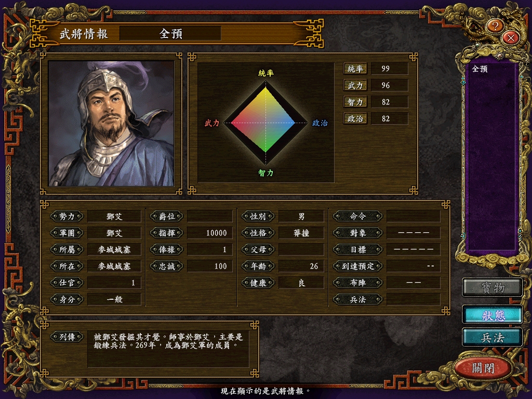Screen dimensions: 532x399
Task: Select 全預 in the officer list
Action: 480,69
